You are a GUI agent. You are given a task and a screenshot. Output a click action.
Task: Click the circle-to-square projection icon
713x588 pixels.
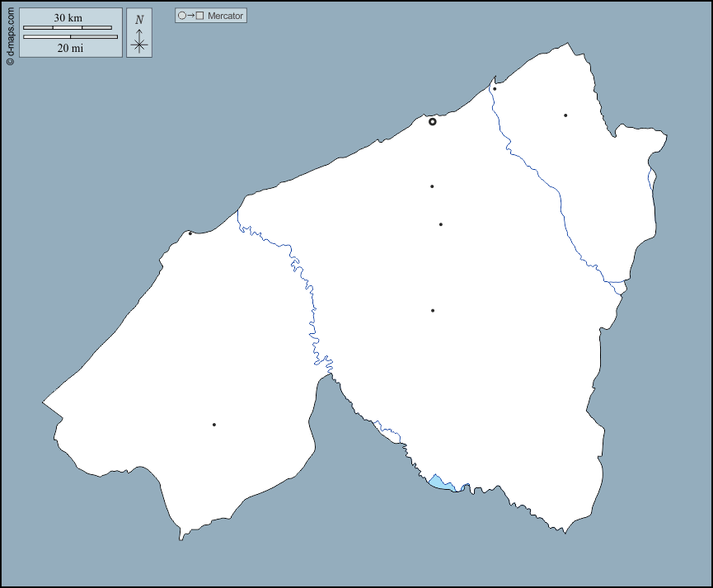(x=190, y=16)
